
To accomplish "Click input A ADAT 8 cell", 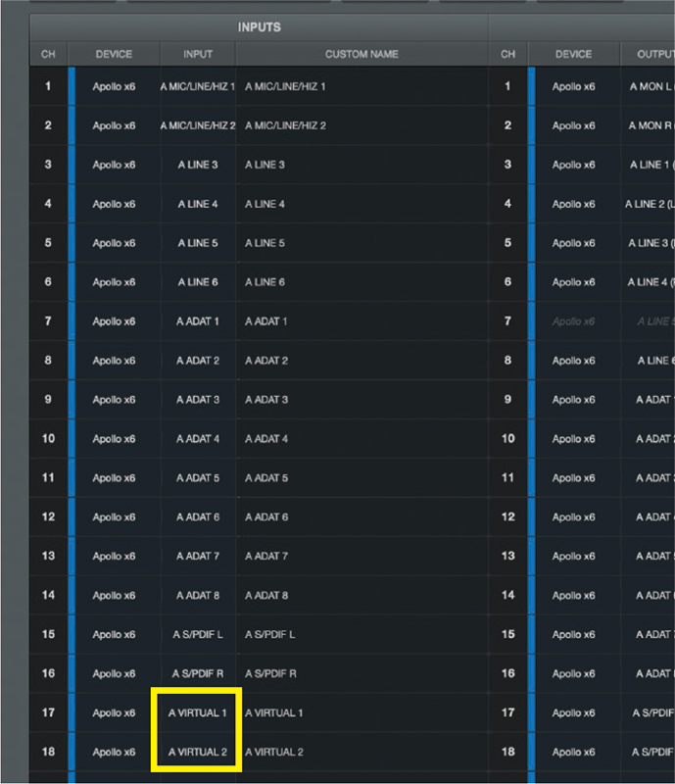I will pyautogui.click(x=198, y=595).
